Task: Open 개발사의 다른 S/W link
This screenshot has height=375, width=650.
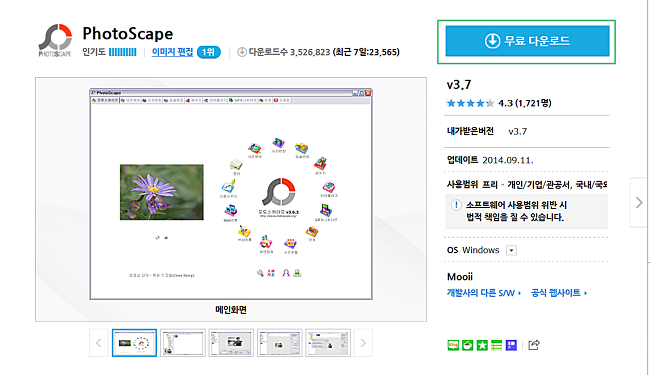Action: (484, 293)
